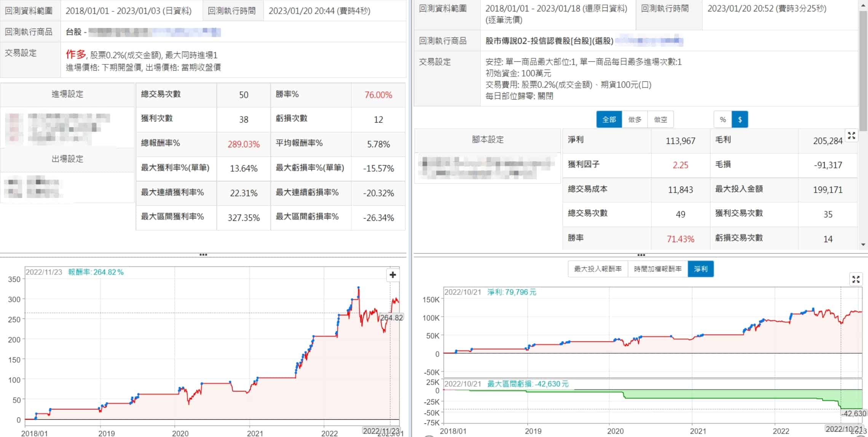Click the three-dot splitter handle in left panel
Screen dimensions: 868x437
click(203, 255)
